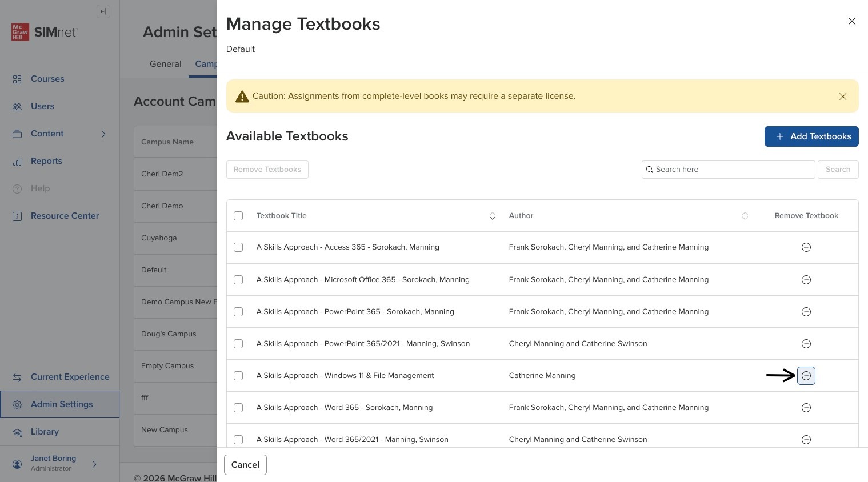Image resolution: width=868 pixels, height=482 pixels.
Task: Click remove icon for PowerPoint 365/2021 textbook
Action: click(x=806, y=344)
